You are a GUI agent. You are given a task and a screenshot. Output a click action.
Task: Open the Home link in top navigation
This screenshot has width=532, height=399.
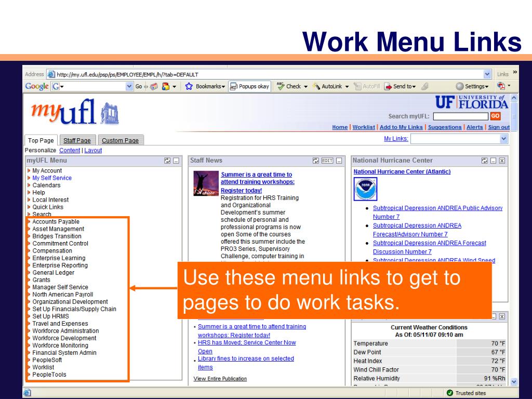point(340,127)
